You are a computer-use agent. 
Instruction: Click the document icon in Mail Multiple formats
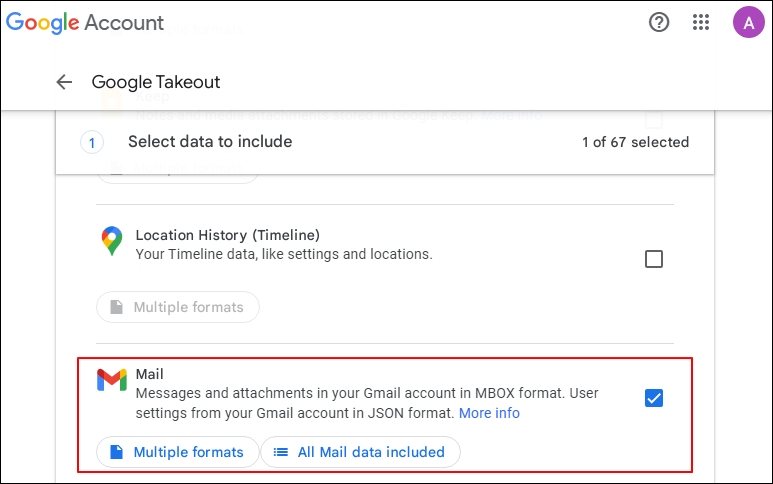click(116, 452)
